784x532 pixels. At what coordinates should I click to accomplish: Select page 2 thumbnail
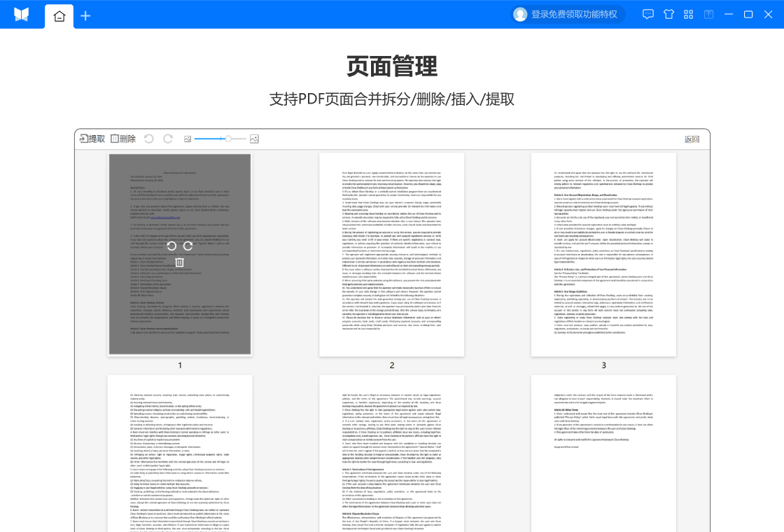click(391, 255)
